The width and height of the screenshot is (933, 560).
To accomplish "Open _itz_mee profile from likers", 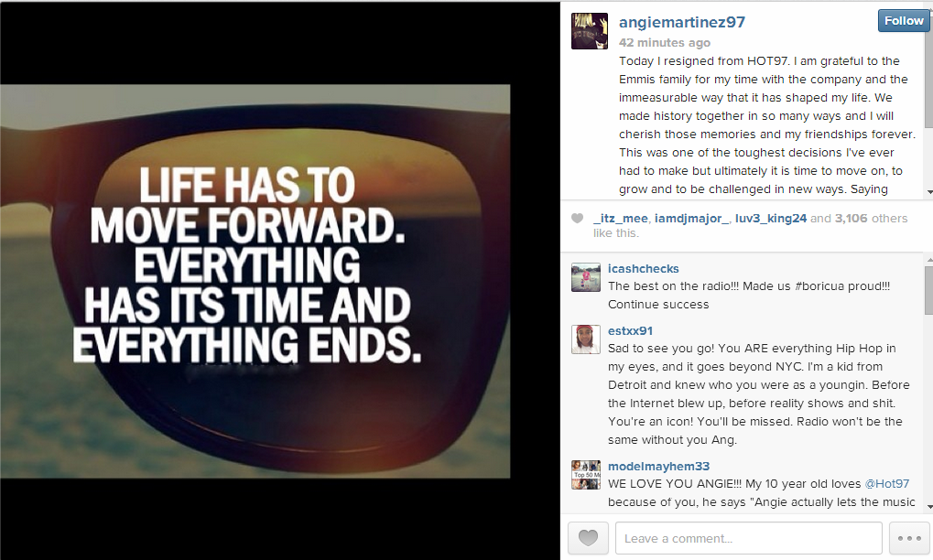I will tap(620, 218).
